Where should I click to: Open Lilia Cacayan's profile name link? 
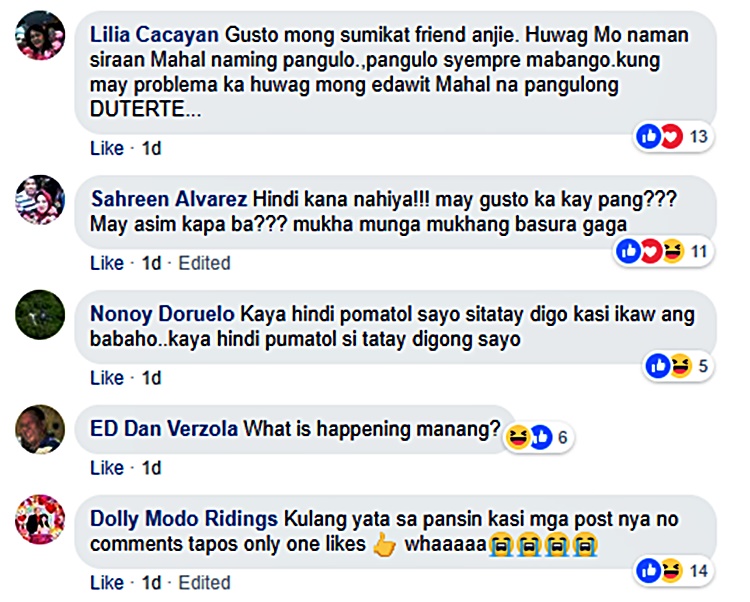click(154, 35)
